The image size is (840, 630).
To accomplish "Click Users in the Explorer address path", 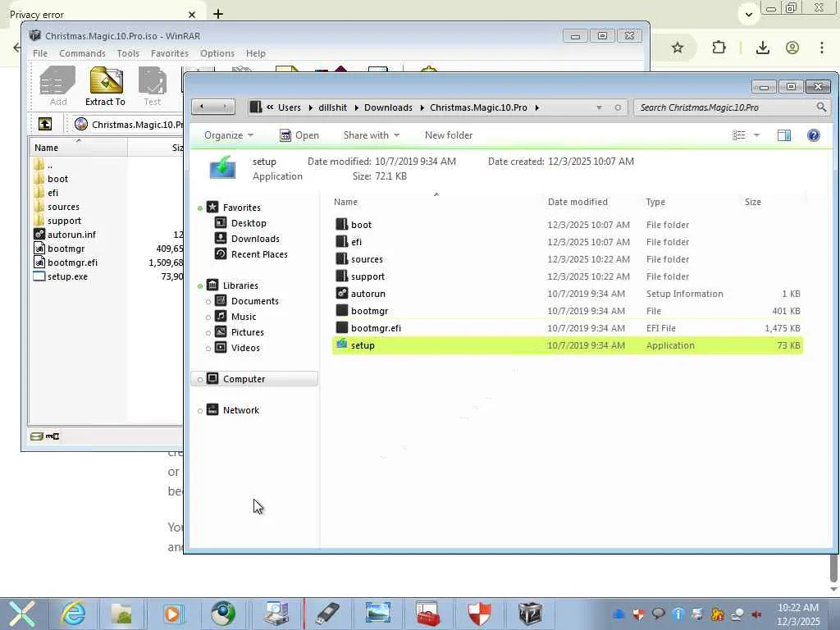I will (290, 107).
